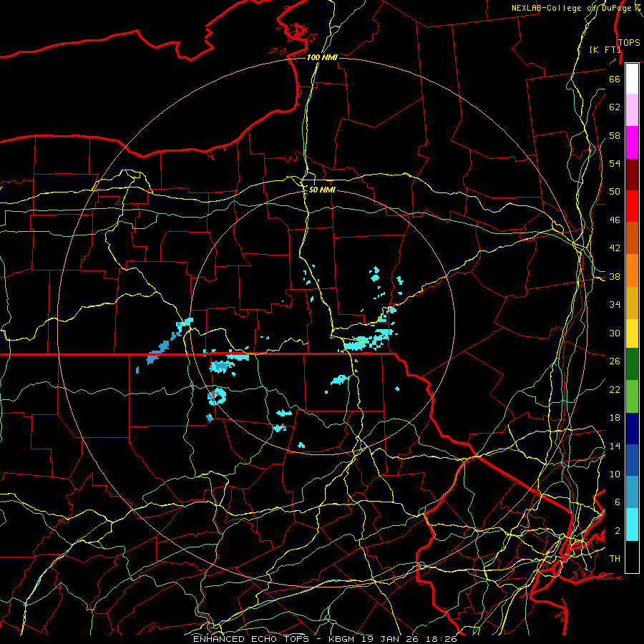
Task: Click the cyan legend swatch
Action: pos(632,525)
